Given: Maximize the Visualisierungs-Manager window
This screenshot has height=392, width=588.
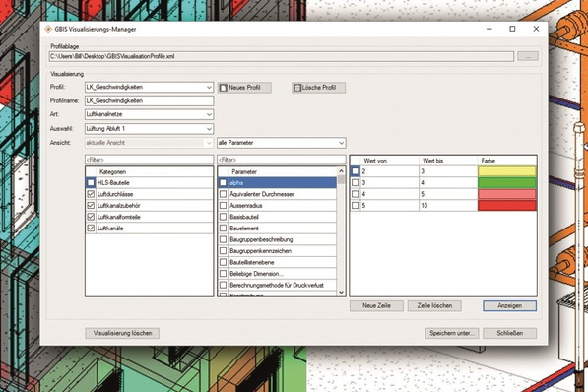Looking at the screenshot, I should (512, 29).
